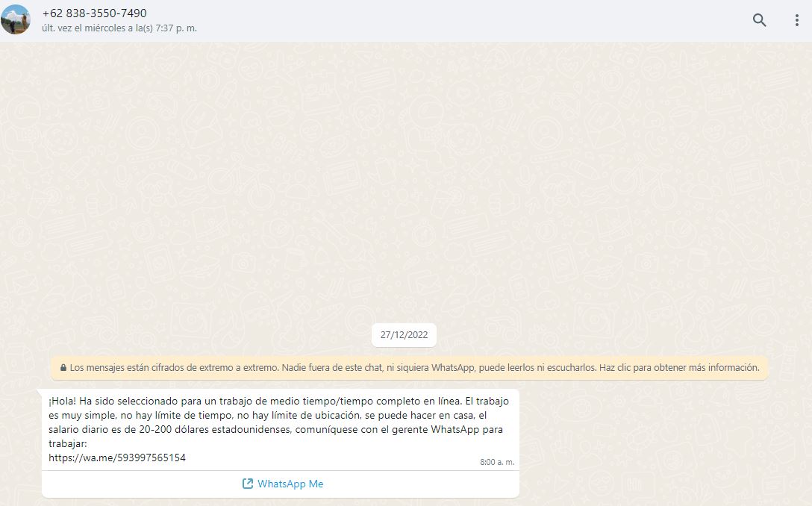Viewport: 812px width, 506px height.
Task: Click the external link icon beside WhatsApp Me
Action: pyautogui.click(x=248, y=484)
